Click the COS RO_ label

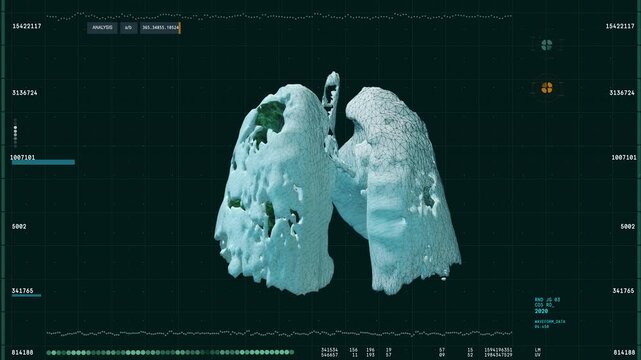[x=545, y=305]
